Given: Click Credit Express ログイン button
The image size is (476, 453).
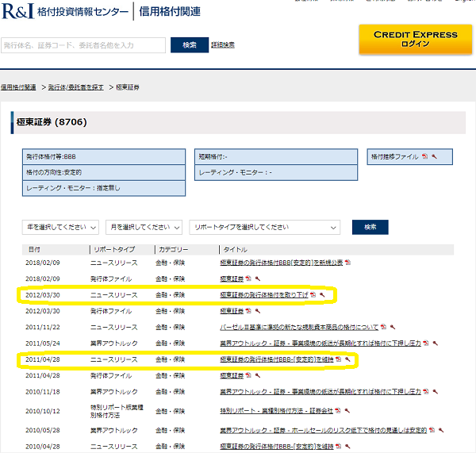Looking at the screenshot, I should tap(415, 39).
